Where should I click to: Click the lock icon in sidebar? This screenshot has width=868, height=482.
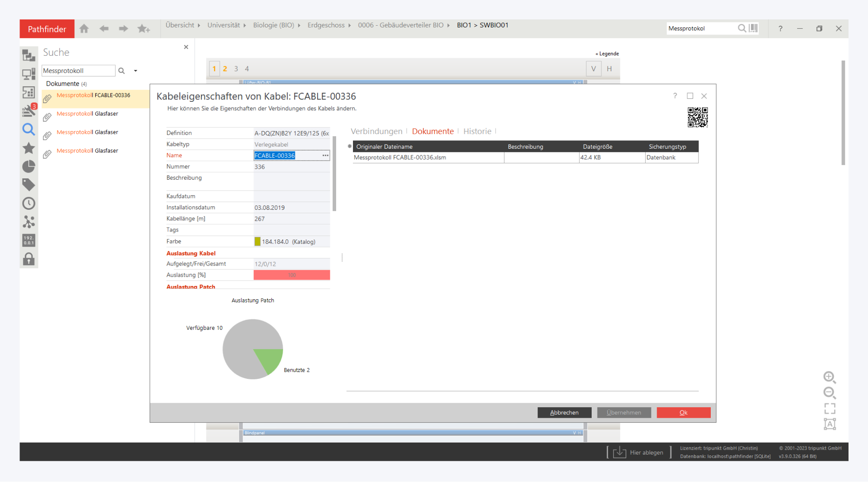pos(29,259)
